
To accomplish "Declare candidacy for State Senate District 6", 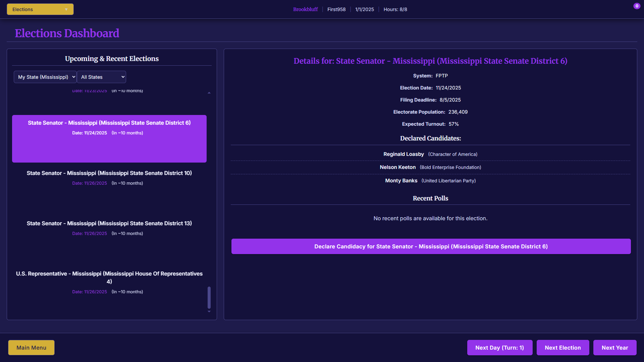I will point(431,246).
